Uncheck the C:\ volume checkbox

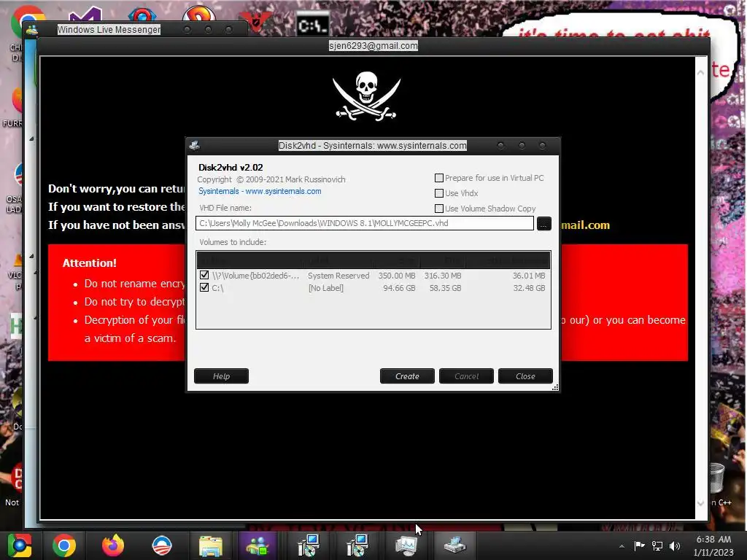click(204, 287)
